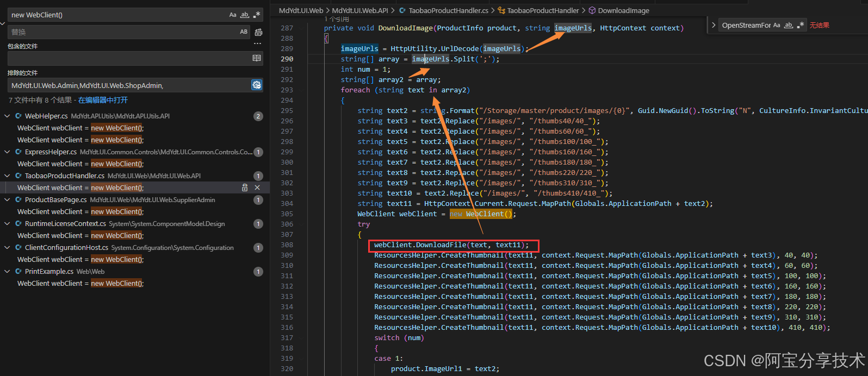Toggle Match Whole Word in the sidebar search box
The image size is (868, 376).
pyautogui.click(x=245, y=15)
